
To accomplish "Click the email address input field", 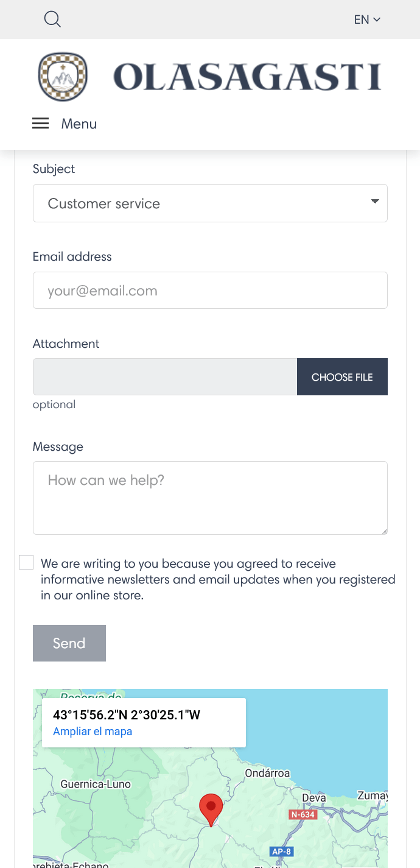I will (210, 290).
